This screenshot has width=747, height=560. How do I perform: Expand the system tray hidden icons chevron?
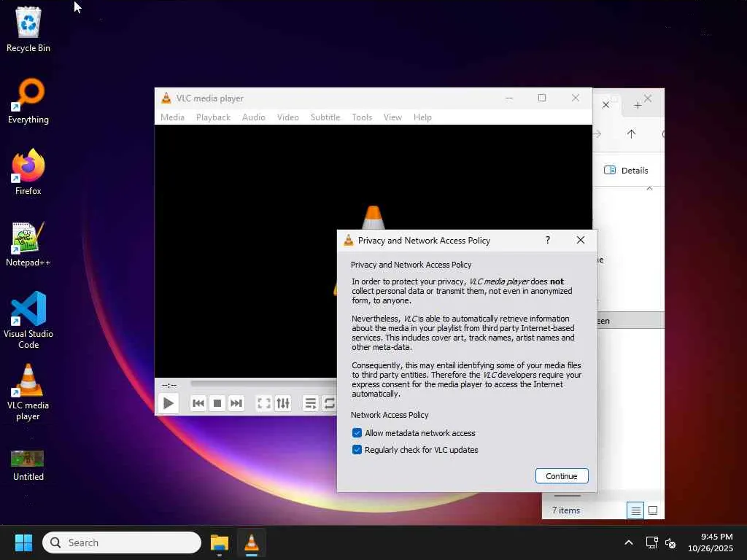point(629,542)
